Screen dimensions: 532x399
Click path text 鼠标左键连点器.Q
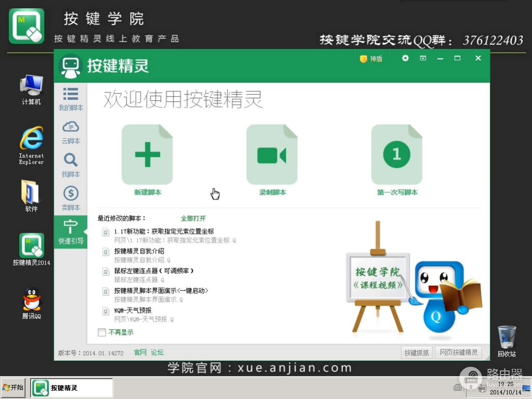point(139,280)
